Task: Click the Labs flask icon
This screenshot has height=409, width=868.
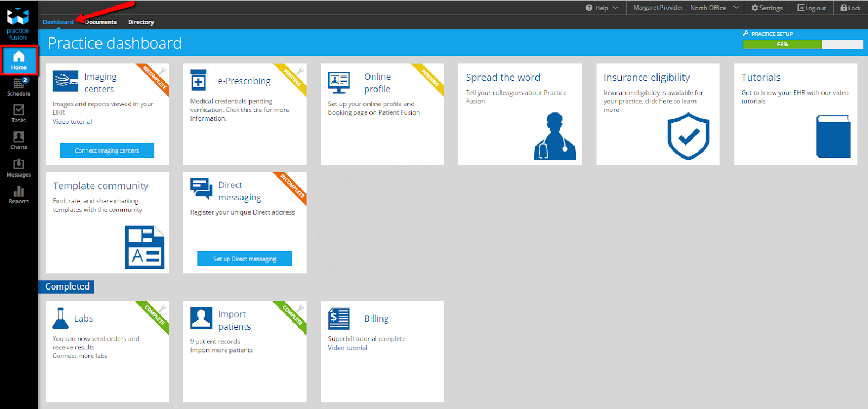Action: point(61,318)
